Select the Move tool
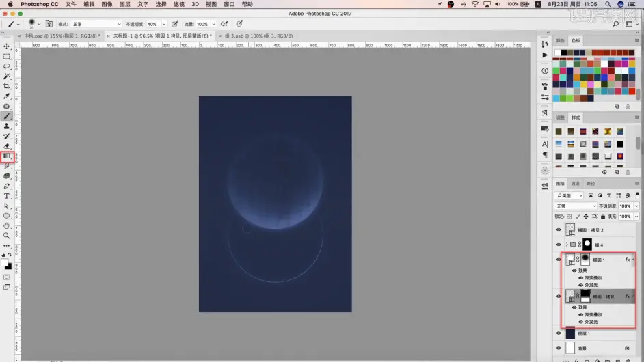 click(x=7, y=46)
